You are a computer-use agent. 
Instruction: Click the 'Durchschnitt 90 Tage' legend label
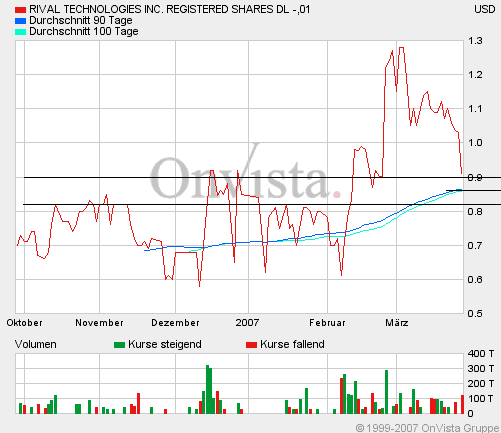81,20
